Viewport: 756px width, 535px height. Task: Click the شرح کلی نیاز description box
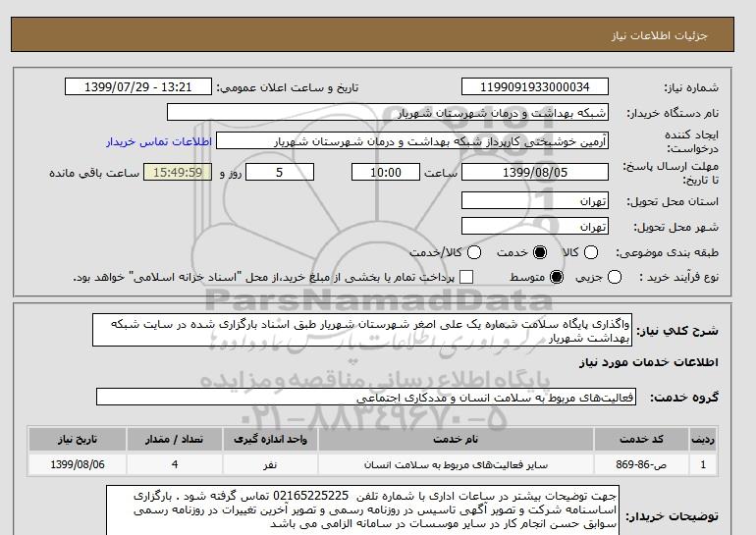tap(362, 330)
